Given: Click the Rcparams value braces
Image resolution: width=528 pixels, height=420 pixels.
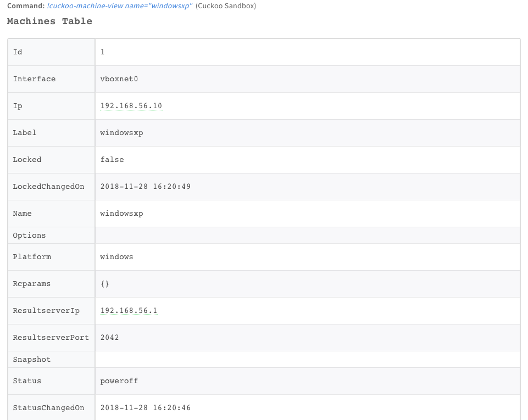Looking at the screenshot, I should [105, 284].
